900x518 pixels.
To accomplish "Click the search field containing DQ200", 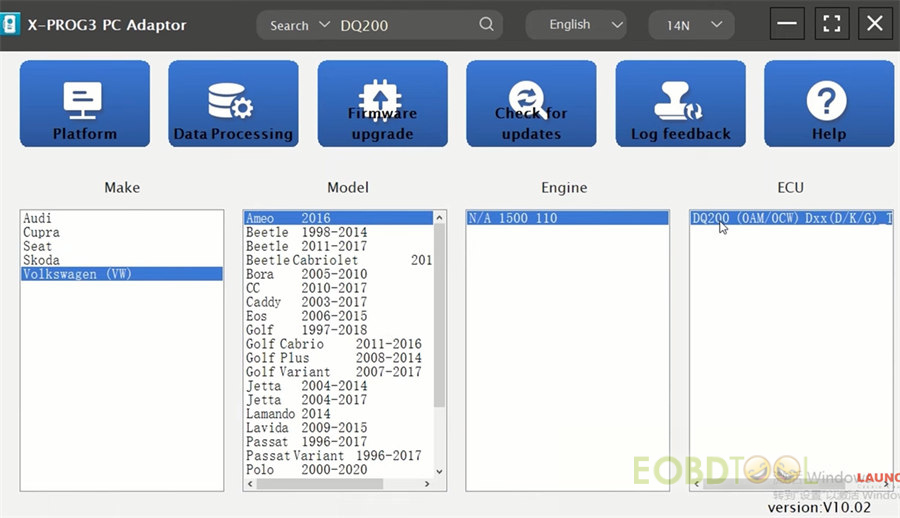I will tap(408, 25).
